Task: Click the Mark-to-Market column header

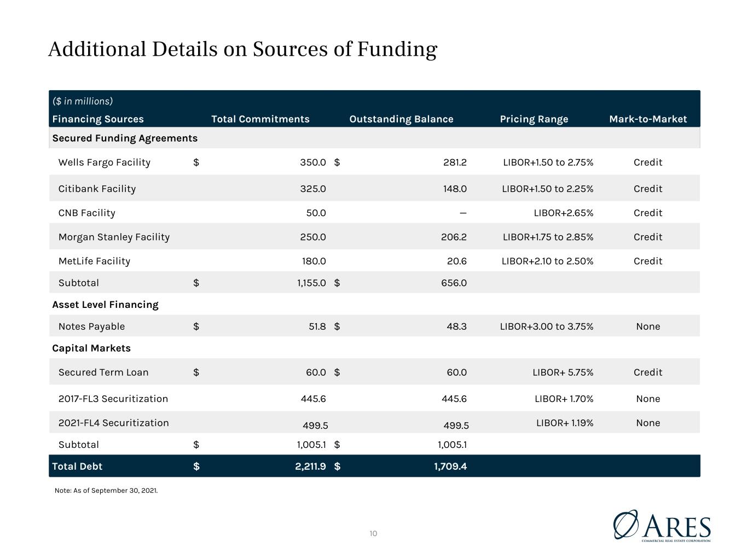Action: click(x=648, y=119)
